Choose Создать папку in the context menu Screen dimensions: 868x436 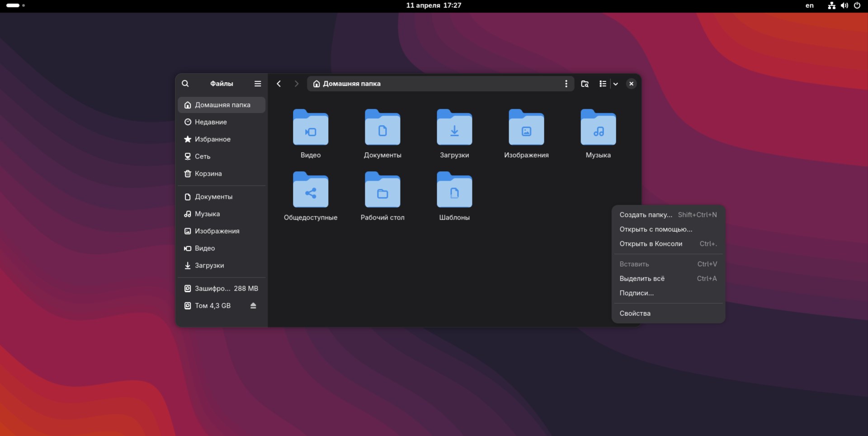click(x=646, y=215)
